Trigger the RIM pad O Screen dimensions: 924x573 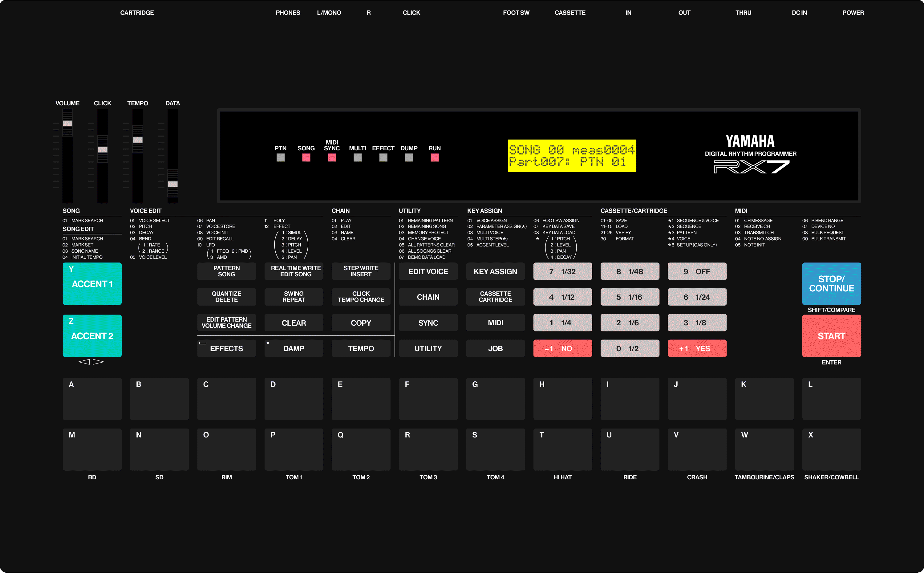click(x=227, y=449)
